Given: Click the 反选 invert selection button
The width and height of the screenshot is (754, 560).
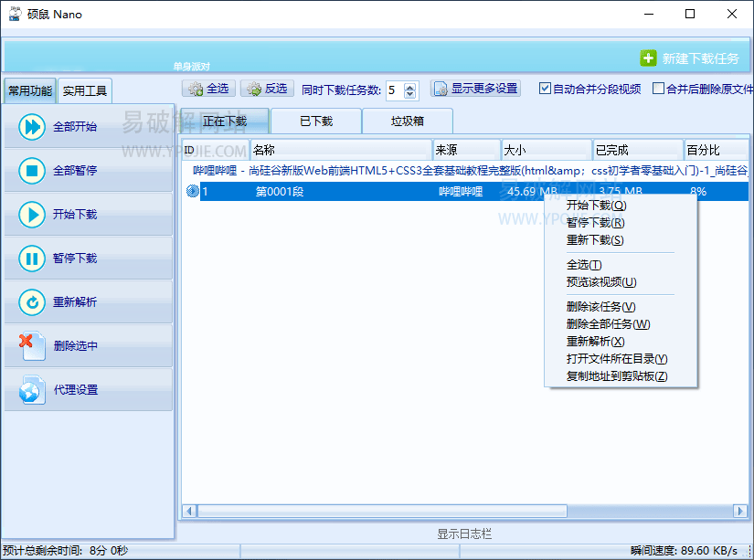Looking at the screenshot, I should [x=267, y=89].
